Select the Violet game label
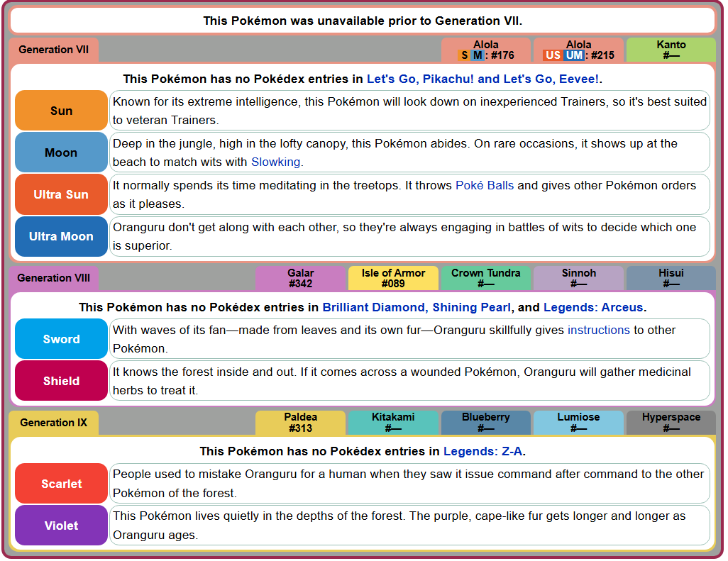 [x=61, y=526]
